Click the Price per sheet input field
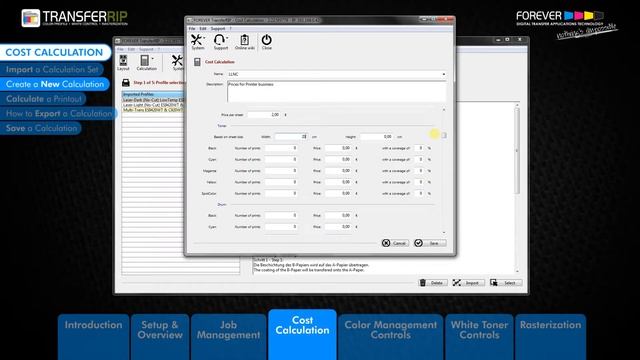 (264, 115)
